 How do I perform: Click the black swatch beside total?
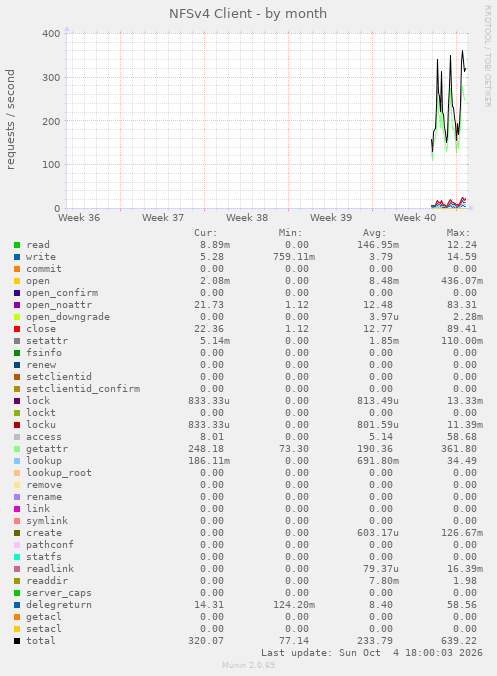coord(17,641)
